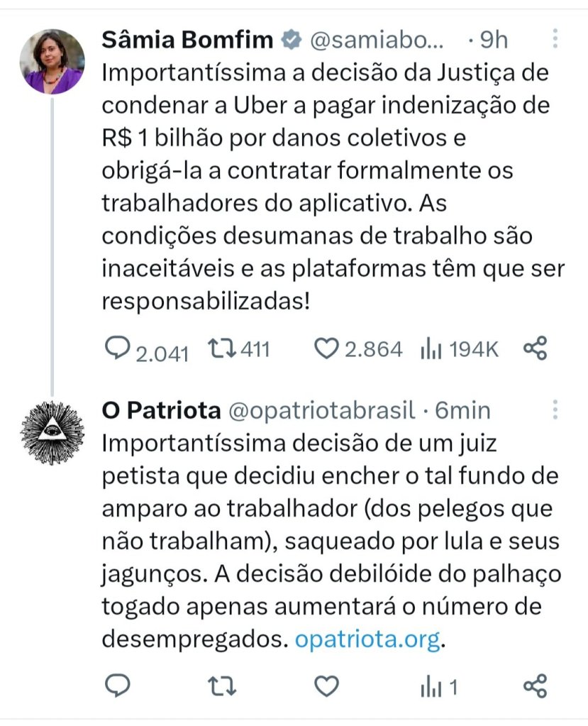Click the Sâmia Bomfim display name
Screen dimensions: 588x726
click(x=187, y=40)
